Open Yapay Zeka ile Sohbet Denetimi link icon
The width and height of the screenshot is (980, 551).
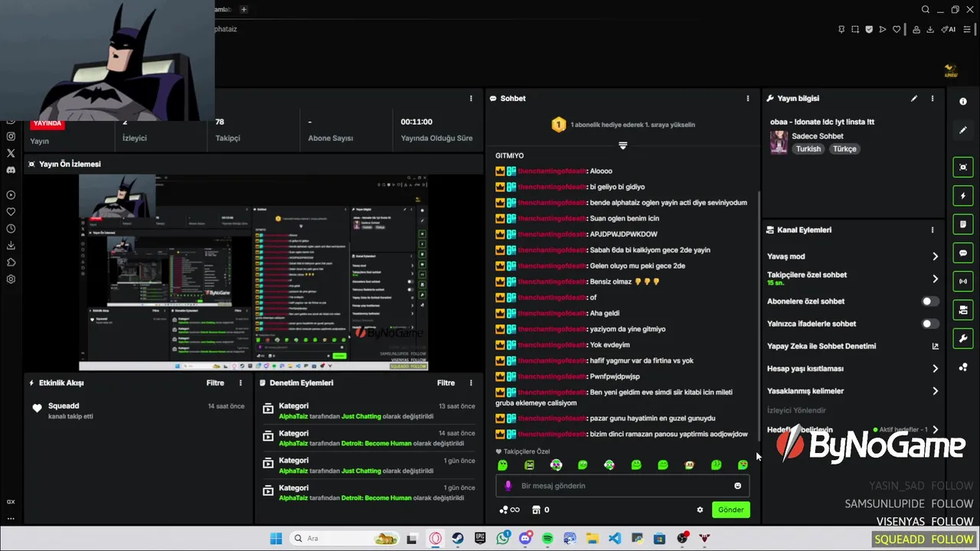click(935, 346)
